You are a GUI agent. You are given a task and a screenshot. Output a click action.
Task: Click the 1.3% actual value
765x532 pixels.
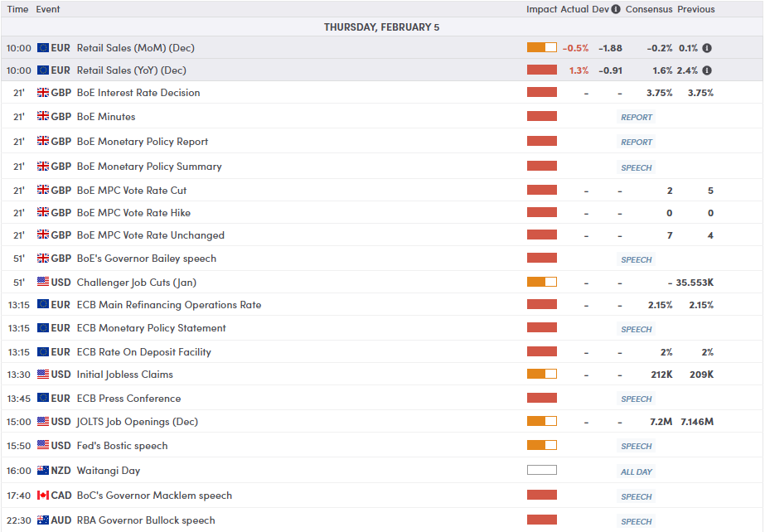[579, 70]
